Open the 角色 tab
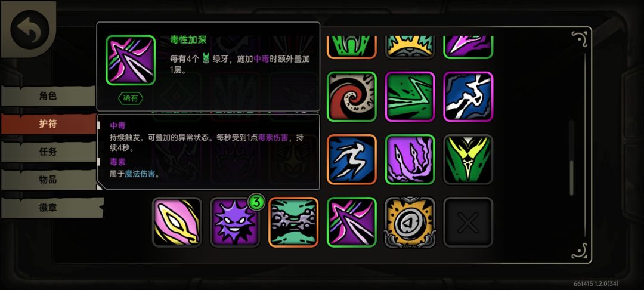The height and width of the screenshot is (290, 644). (x=48, y=96)
